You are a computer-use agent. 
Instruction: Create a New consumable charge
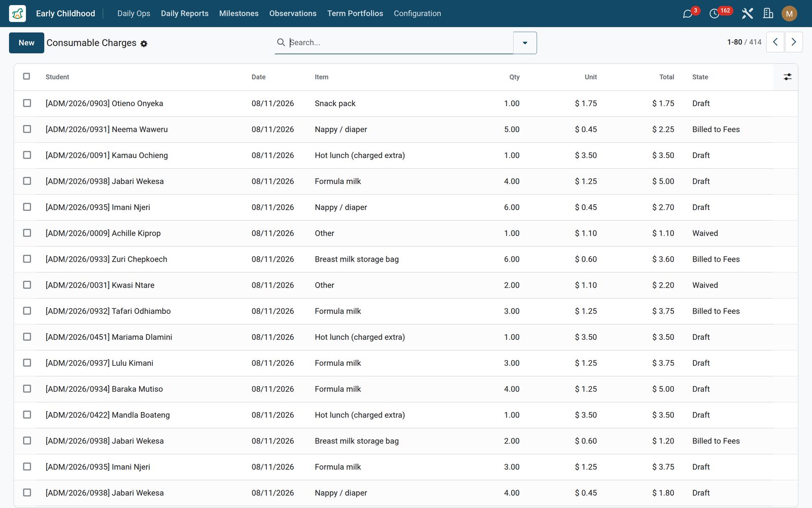pyautogui.click(x=26, y=43)
